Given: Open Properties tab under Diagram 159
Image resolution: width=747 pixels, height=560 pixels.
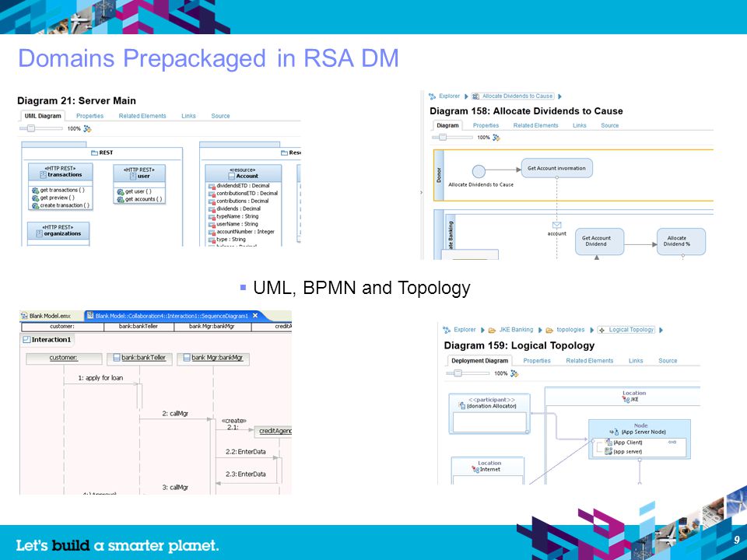Looking at the screenshot, I should (x=537, y=360).
